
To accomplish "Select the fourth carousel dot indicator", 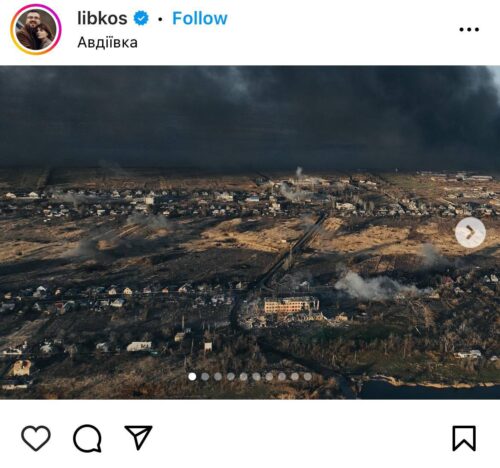I will 231,377.
